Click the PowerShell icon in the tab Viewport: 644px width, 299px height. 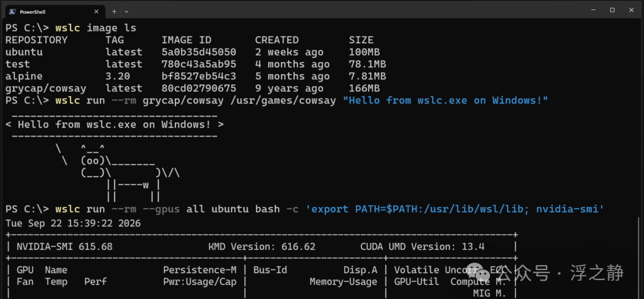click(13, 12)
